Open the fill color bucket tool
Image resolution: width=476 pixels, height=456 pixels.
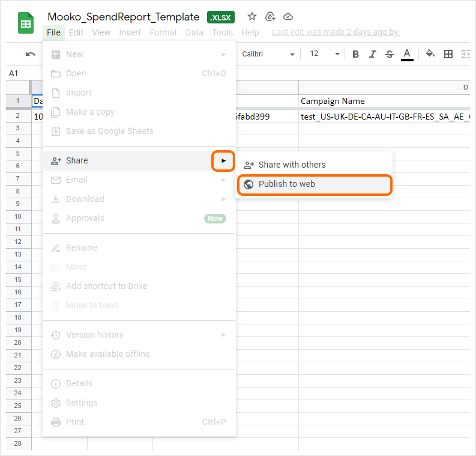tap(430, 54)
